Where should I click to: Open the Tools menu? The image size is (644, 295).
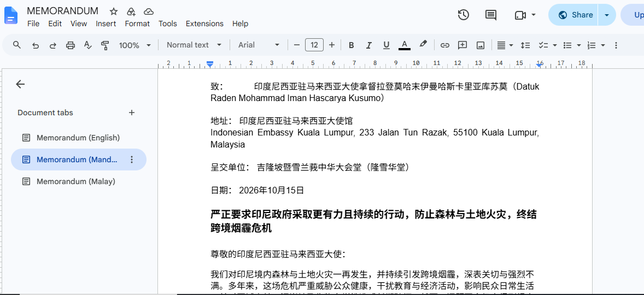(x=168, y=24)
